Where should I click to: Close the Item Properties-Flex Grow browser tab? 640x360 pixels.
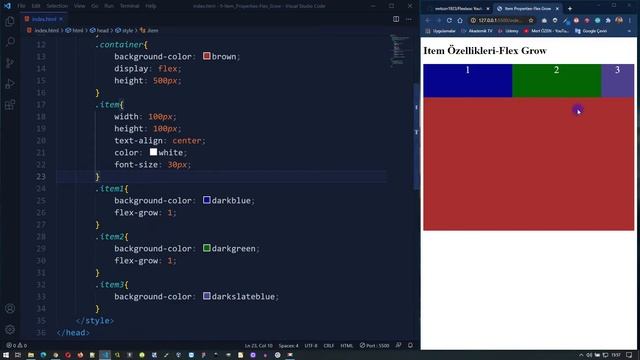pos(557,9)
